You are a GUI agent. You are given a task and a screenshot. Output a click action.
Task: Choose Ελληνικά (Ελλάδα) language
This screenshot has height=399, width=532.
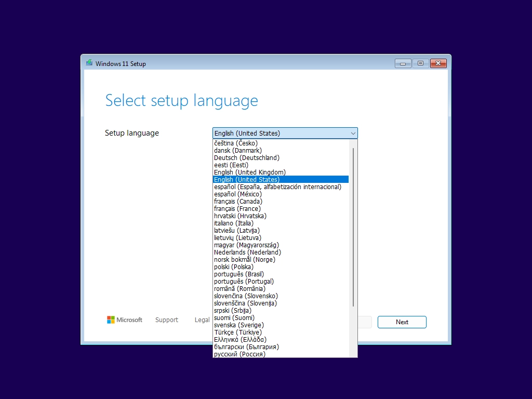pos(281,340)
